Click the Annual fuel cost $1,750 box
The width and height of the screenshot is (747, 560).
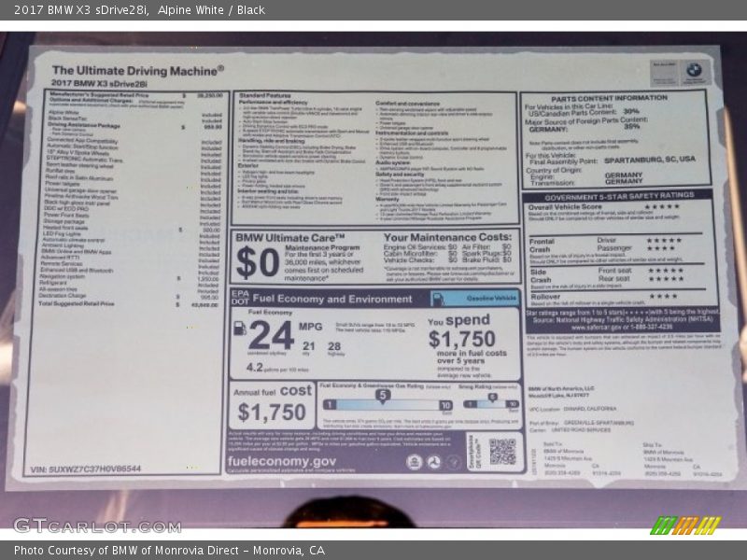pyautogui.click(x=273, y=405)
